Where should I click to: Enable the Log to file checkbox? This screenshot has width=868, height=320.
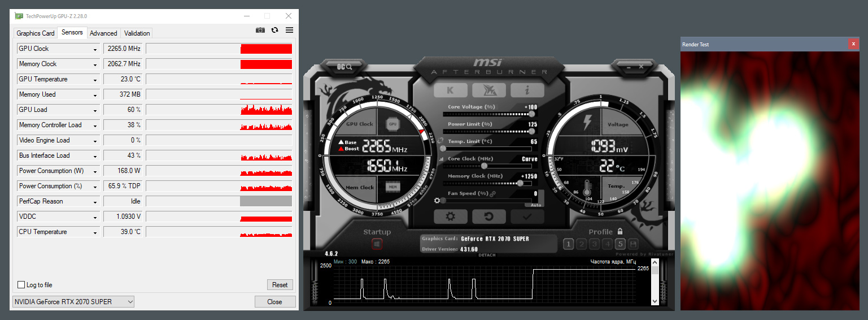[x=21, y=285]
